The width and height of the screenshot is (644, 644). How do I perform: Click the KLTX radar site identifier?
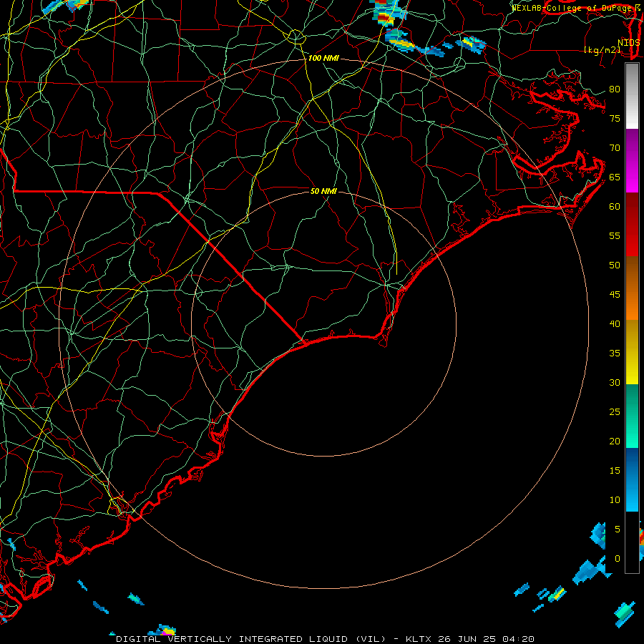pyautogui.click(x=418, y=639)
